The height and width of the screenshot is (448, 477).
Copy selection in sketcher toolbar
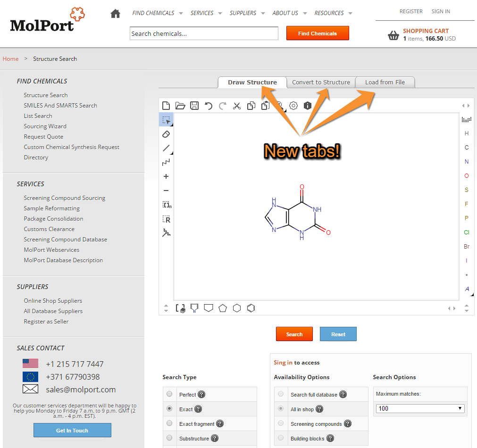[x=251, y=106]
